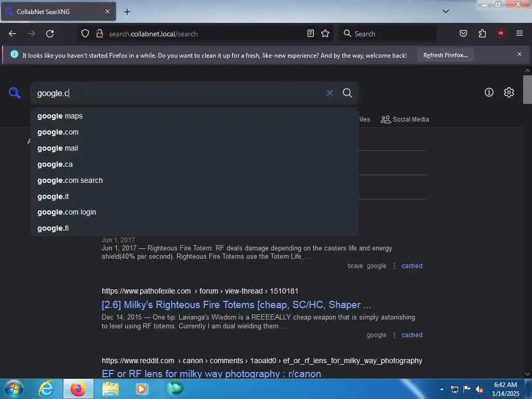The height and width of the screenshot is (399, 532).
Task: Show hidden tray icons arrow
Action: tap(442, 389)
